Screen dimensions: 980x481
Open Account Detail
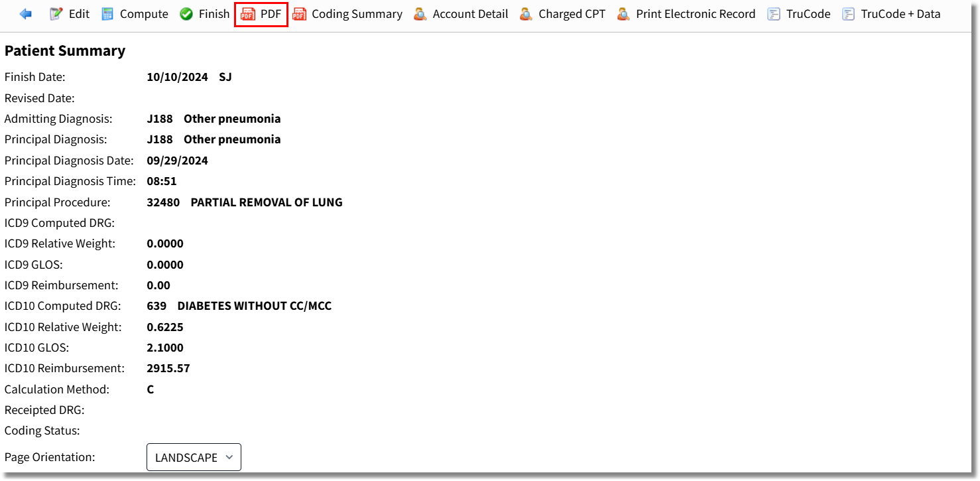[x=471, y=14]
